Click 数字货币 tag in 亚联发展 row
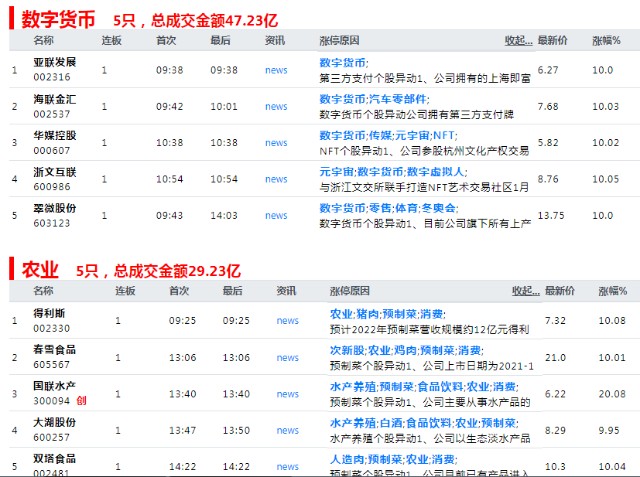This screenshot has height=477, width=640. 342,63
